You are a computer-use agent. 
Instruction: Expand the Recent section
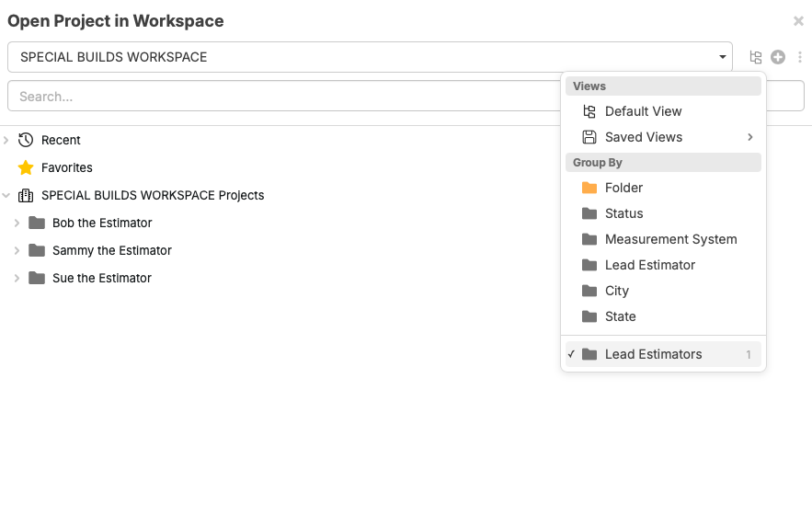[6, 140]
